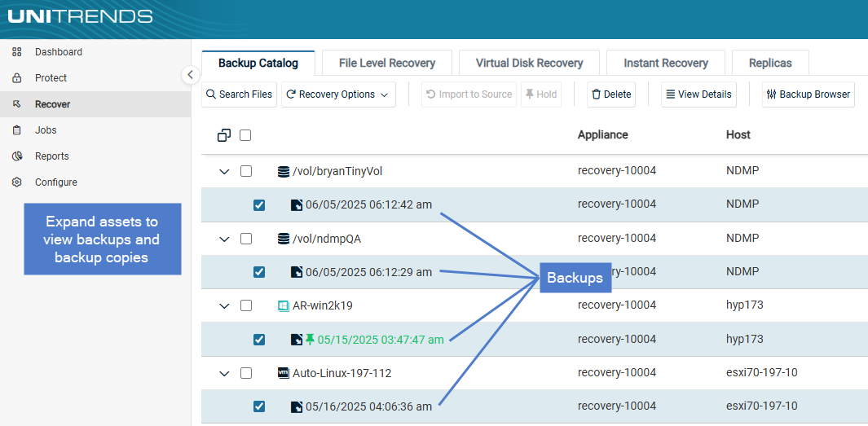Uncheck the 06/05/2025 06:12:42 am backup
This screenshot has height=426, width=868.
258,205
